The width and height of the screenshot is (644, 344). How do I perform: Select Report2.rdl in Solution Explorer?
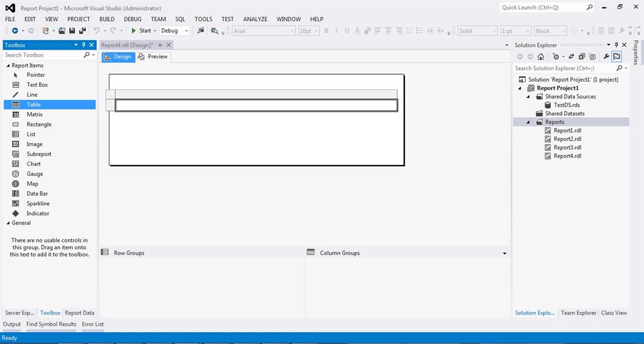(567, 139)
